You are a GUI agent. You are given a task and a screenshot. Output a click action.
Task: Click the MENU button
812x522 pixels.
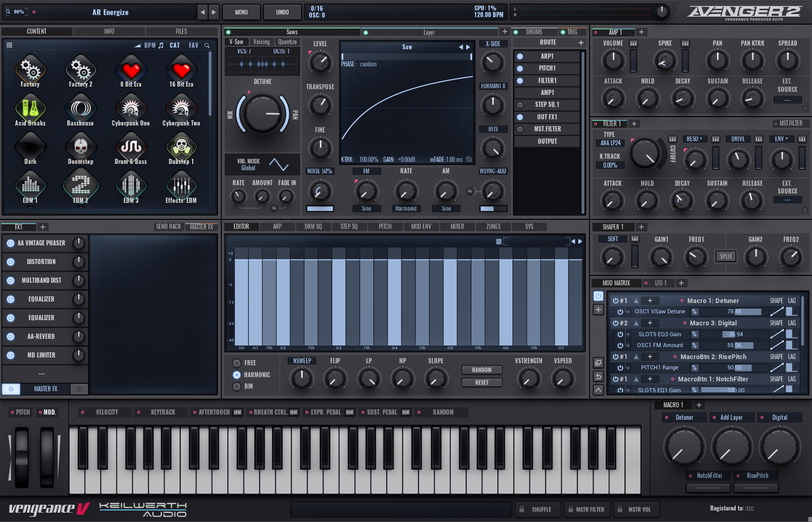pos(241,12)
